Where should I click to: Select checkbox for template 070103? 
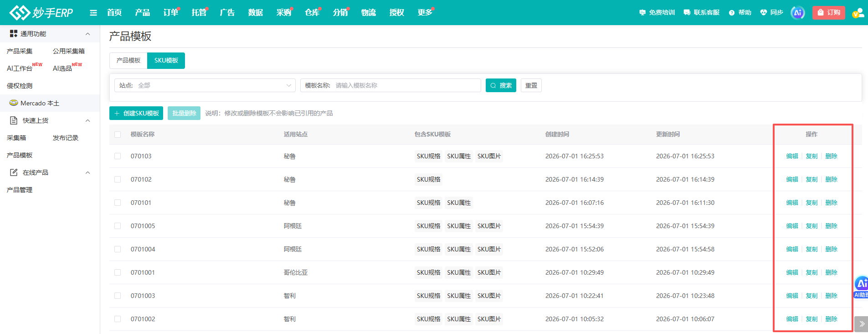click(x=118, y=156)
